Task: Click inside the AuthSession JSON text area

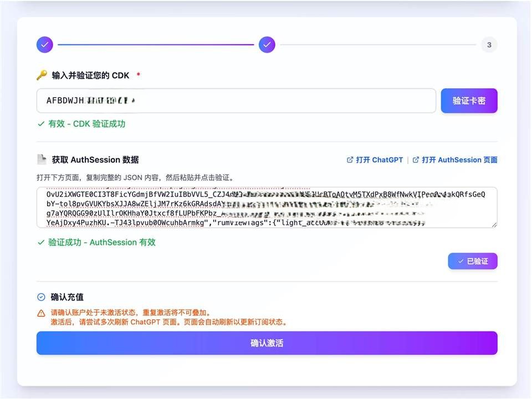Action: pos(266,207)
